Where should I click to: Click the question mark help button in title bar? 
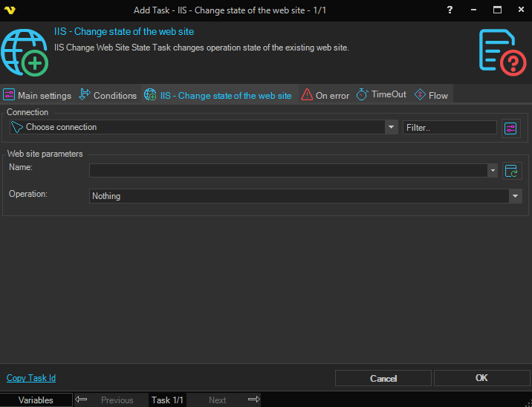click(x=450, y=10)
